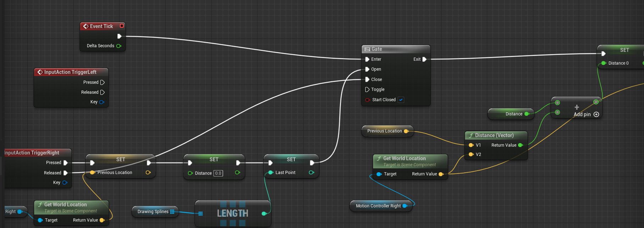Click the Target pin on right Get World Location
Viewport: 644px width, 228px height.
[x=379, y=174]
